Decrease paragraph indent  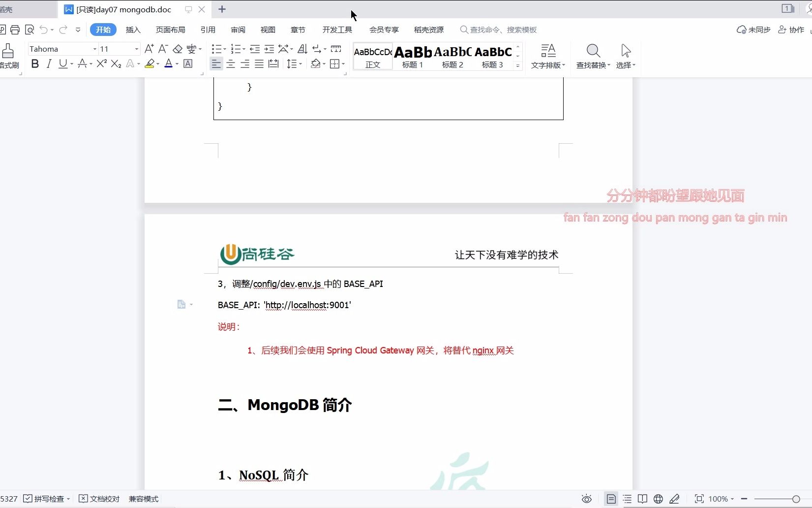(255, 49)
